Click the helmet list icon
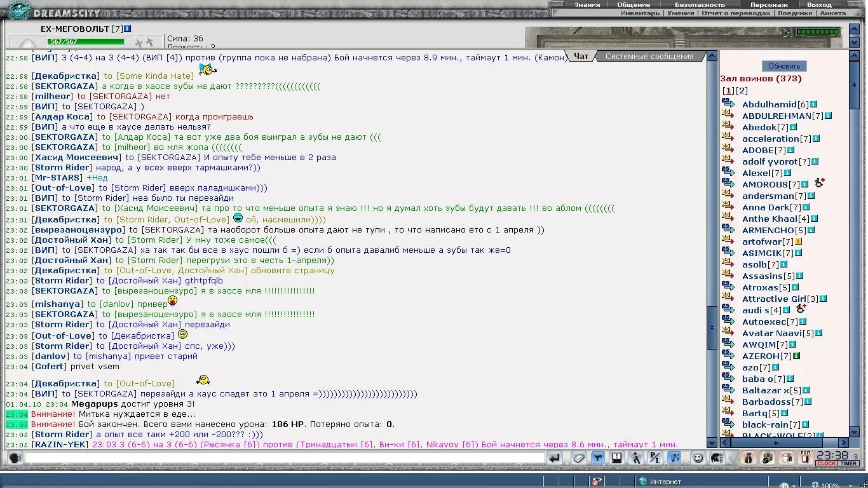Image resolution: width=868 pixels, height=488 pixels. pos(717,458)
